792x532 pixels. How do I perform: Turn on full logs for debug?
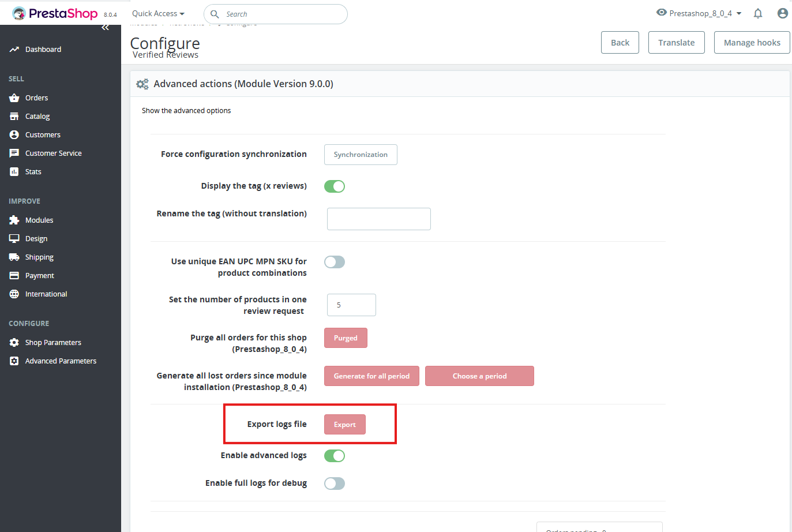pos(335,484)
